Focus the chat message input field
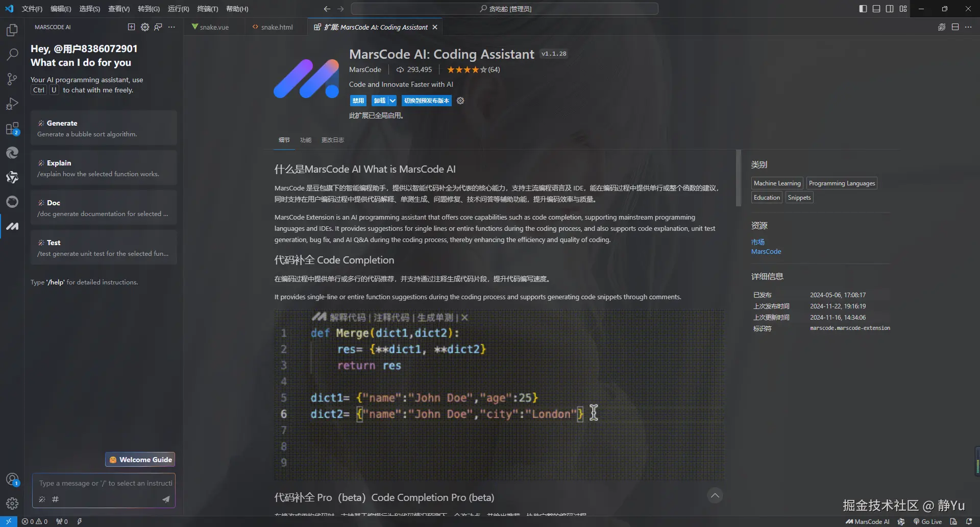Image resolution: width=980 pixels, height=527 pixels. tap(105, 483)
